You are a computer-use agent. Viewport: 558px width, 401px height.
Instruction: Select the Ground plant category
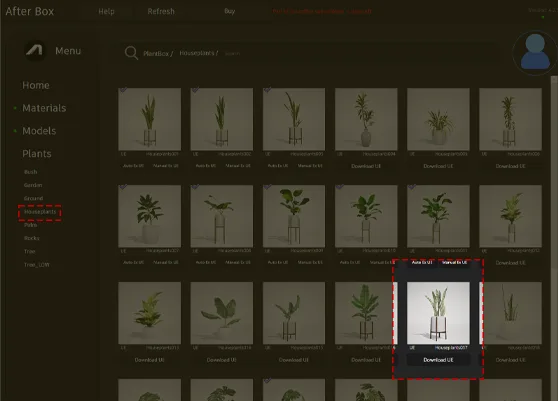[33, 198]
